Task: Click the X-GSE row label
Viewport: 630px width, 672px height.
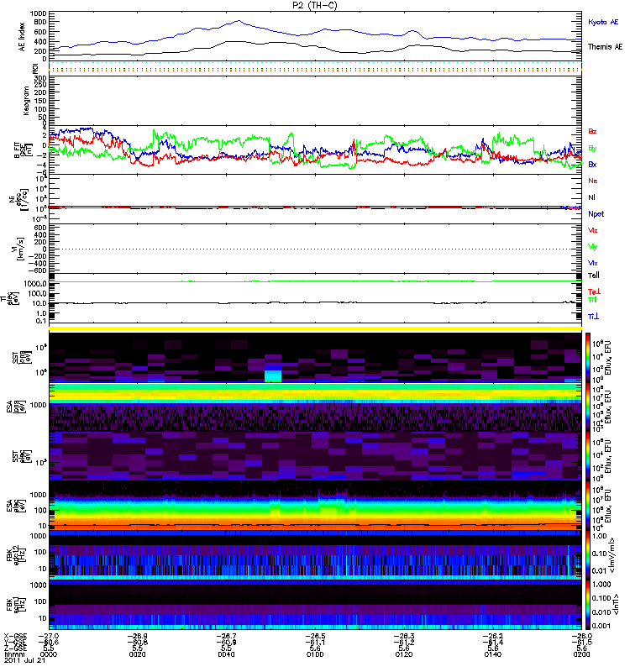Action: [15, 637]
